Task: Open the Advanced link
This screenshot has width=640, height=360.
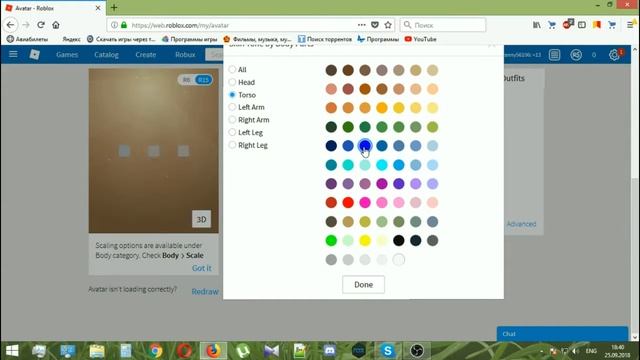Action: pyautogui.click(x=521, y=224)
